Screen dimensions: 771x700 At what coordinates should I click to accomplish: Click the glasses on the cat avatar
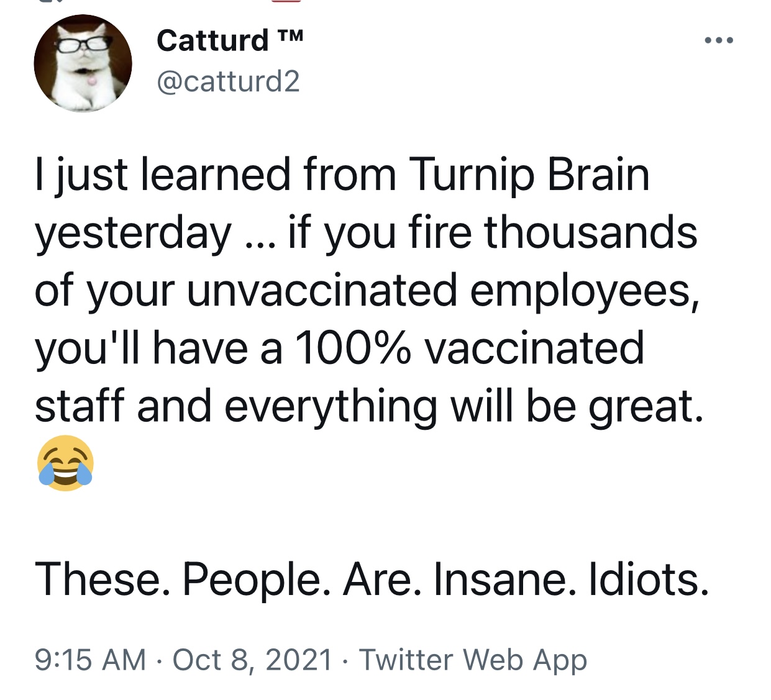pyautogui.click(x=83, y=43)
